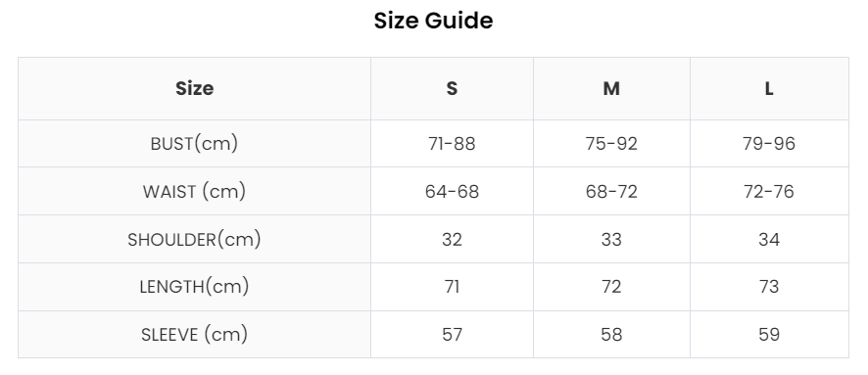Screen dimensions: 868x375
Task: Click the M size column header
Action: 611,88
